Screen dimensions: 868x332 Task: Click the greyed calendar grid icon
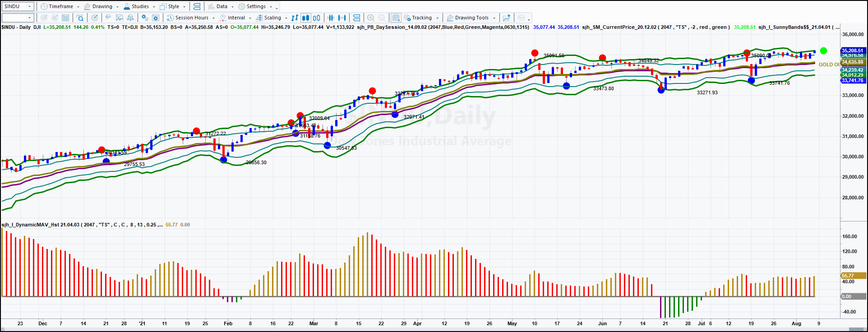(x=65, y=18)
